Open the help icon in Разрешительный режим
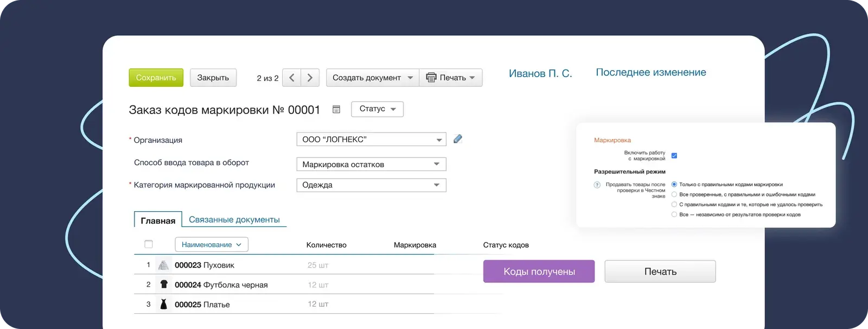Viewport: 868px width, 329px height. click(597, 185)
